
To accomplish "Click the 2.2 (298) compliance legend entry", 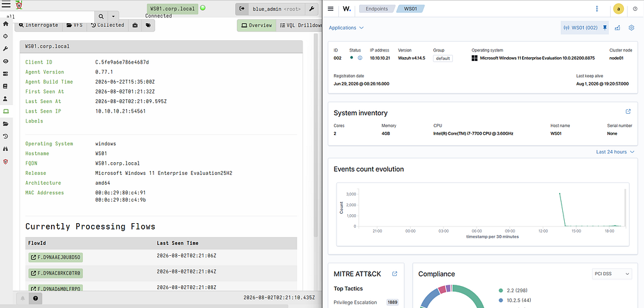I will [x=516, y=290].
